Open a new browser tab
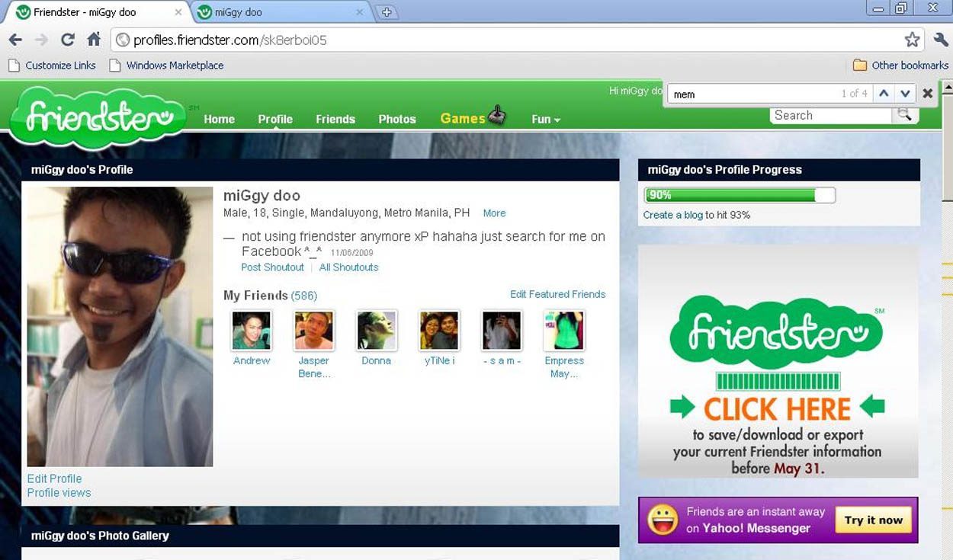 (x=387, y=12)
